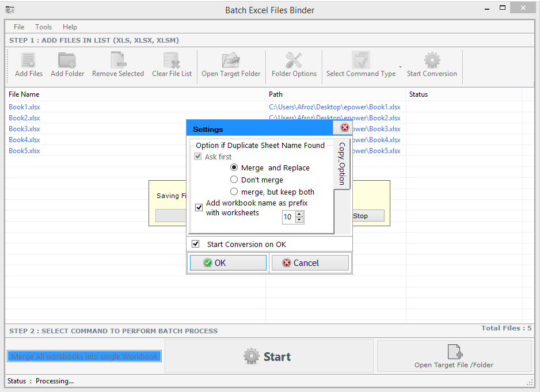Click Cancel in the Settings dialog

click(x=310, y=263)
